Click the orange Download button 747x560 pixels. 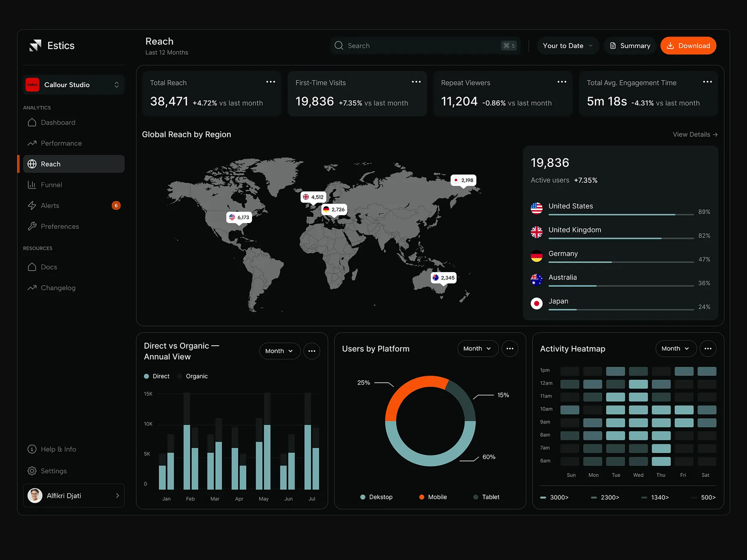click(688, 46)
